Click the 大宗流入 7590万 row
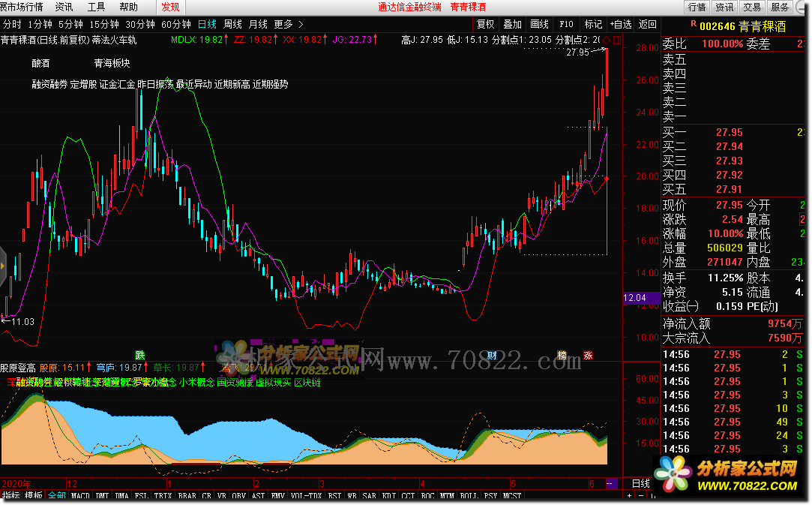The width and height of the screenshot is (812, 505). coord(733,338)
